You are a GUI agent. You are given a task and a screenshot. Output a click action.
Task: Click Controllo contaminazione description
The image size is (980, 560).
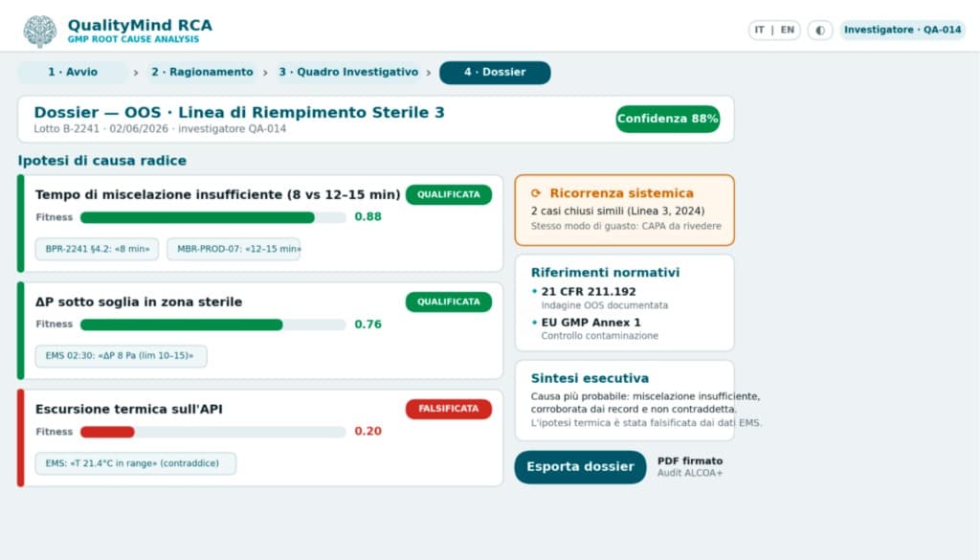coord(599,336)
